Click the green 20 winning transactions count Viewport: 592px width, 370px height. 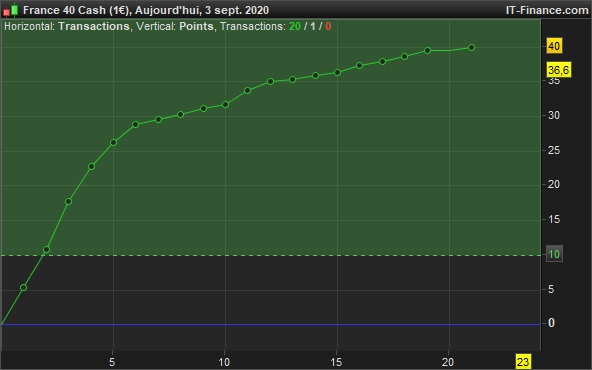coord(295,26)
